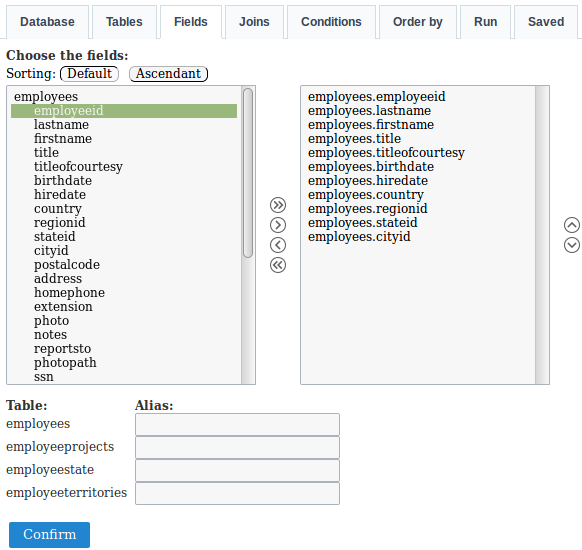Select regionid in the available fields list
Screen dimensions: 582x550
pos(124,223)
